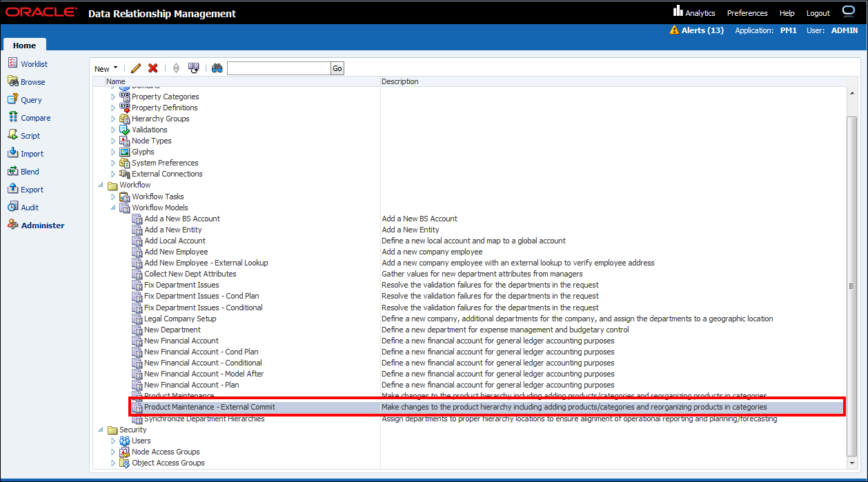Screen dimensions: 868x482
Task: Select Add a New Entity model
Action: pos(173,230)
